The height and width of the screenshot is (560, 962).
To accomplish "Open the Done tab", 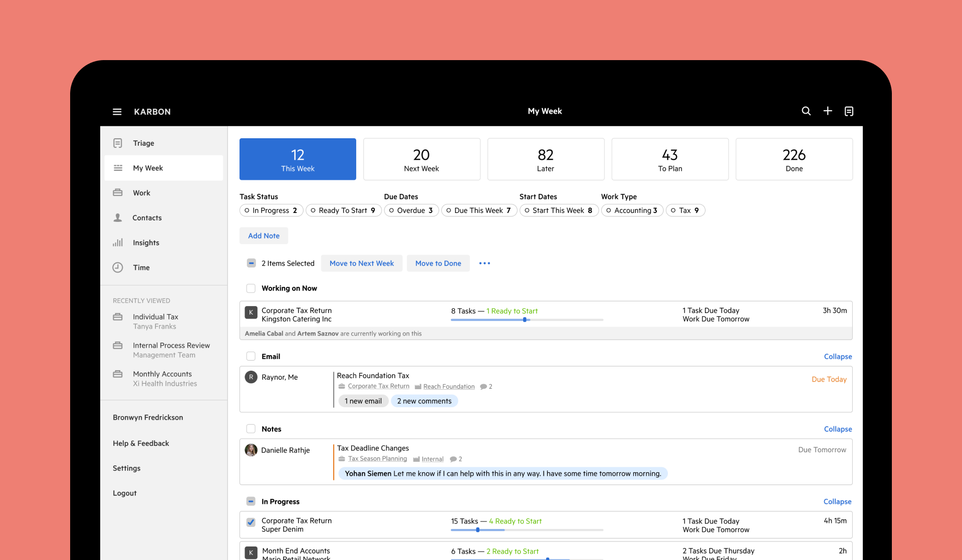I will pos(794,159).
